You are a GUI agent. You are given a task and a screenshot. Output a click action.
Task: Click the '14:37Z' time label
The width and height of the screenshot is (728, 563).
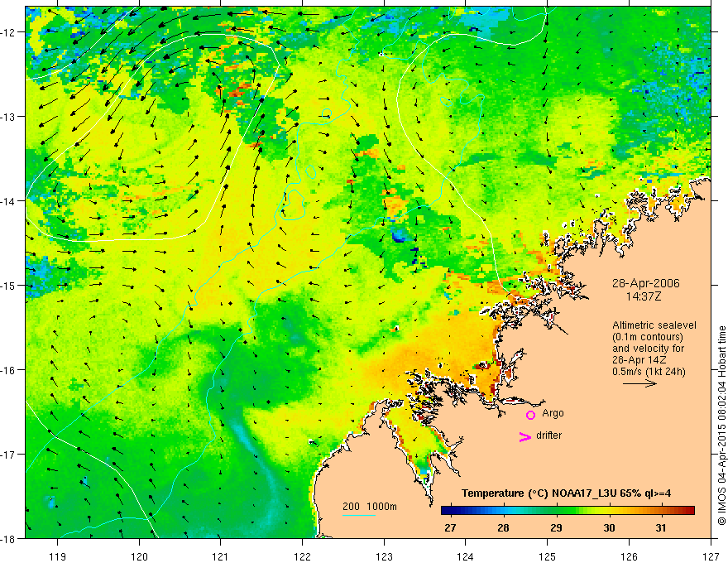[x=643, y=296]
